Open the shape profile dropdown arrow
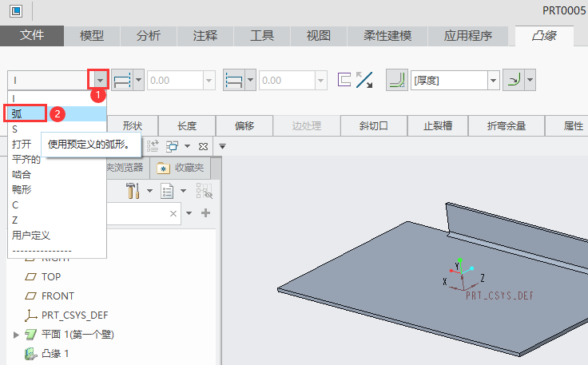This screenshot has height=365, width=588. coord(100,80)
